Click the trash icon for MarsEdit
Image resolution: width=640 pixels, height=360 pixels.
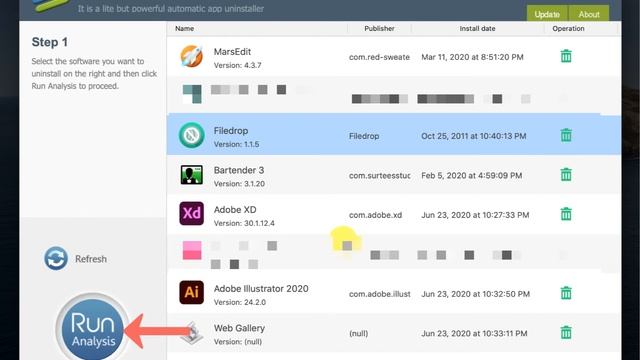coord(566,56)
